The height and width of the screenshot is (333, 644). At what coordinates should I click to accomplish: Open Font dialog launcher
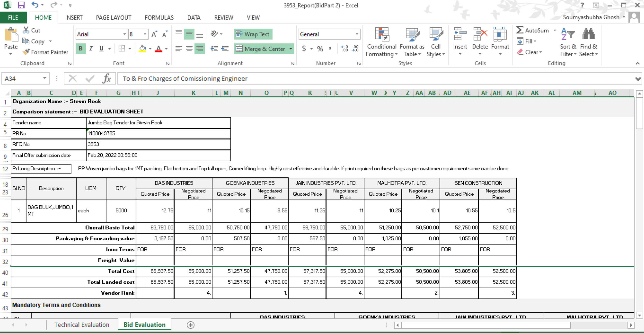168,63
